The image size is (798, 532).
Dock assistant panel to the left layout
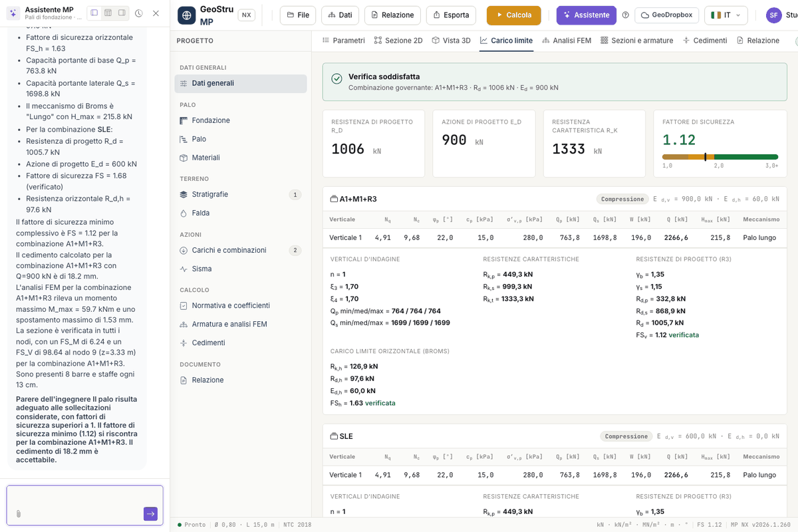pyautogui.click(x=94, y=13)
